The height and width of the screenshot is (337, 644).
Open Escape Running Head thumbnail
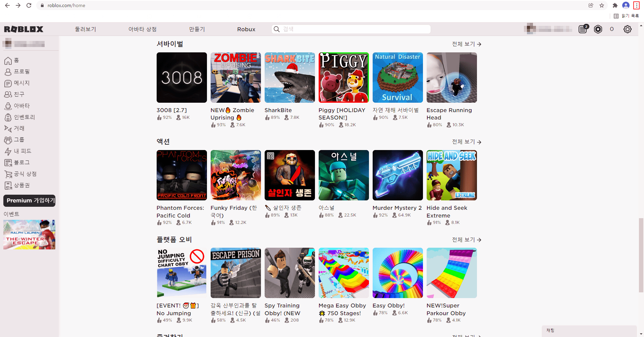pyautogui.click(x=452, y=78)
